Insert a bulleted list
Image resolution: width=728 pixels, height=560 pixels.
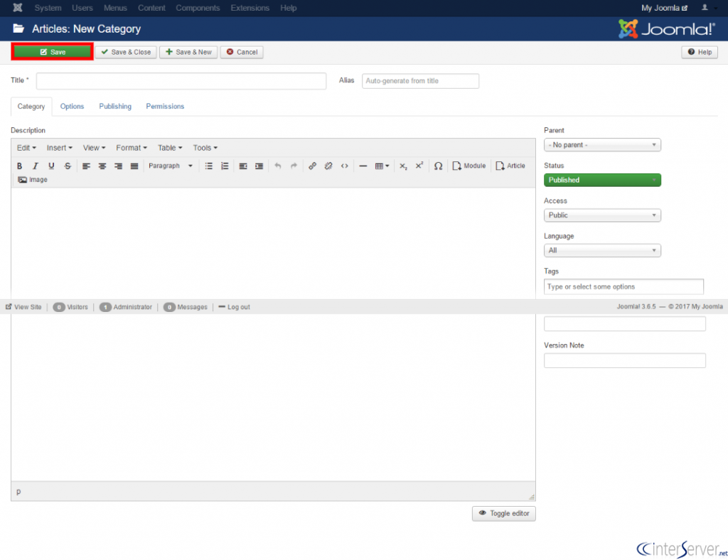click(209, 166)
